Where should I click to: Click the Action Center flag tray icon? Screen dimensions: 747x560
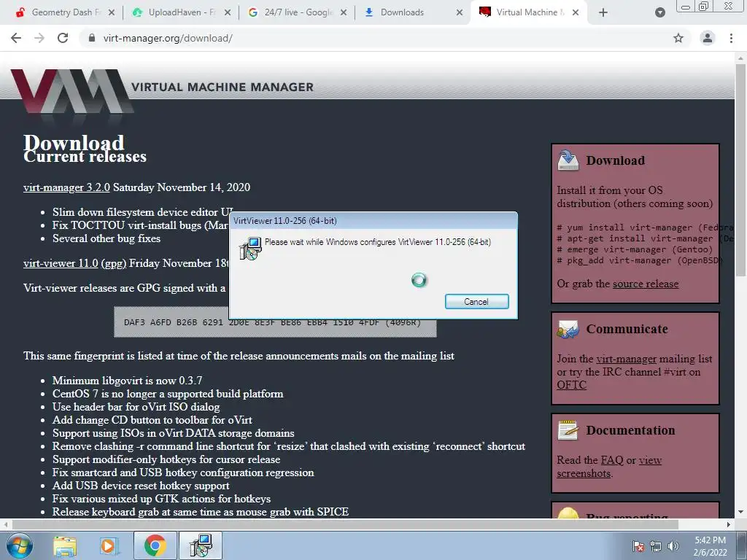pyautogui.click(x=638, y=546)
